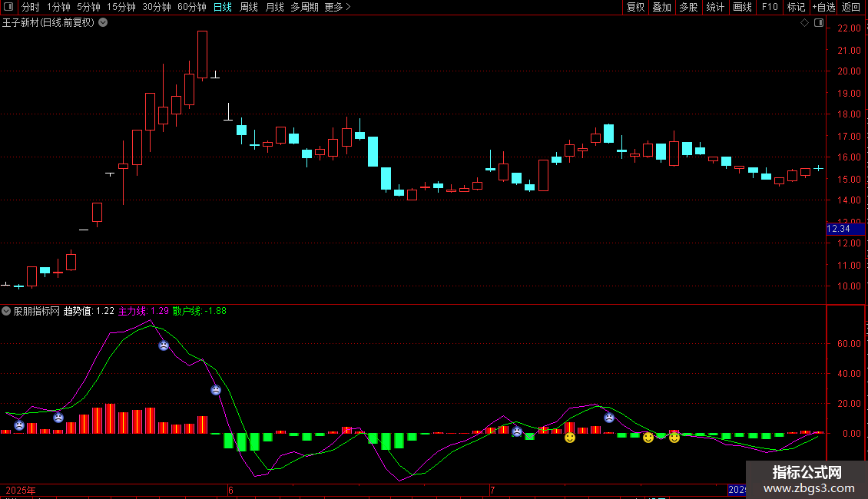Click the sad face marker at indicator peak
The width and height of the screenshot is (868, 499).
coord(164,345)
